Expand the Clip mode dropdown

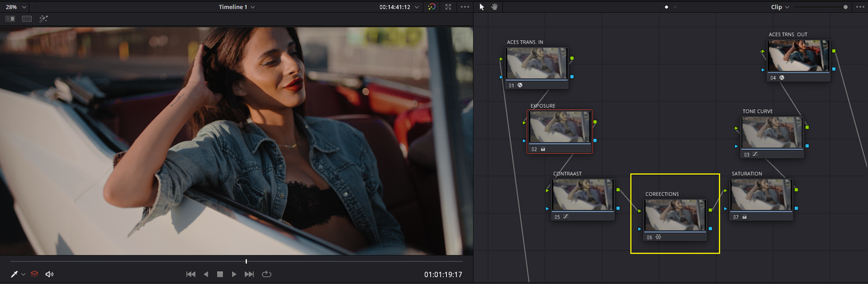(x=780, y=7)
